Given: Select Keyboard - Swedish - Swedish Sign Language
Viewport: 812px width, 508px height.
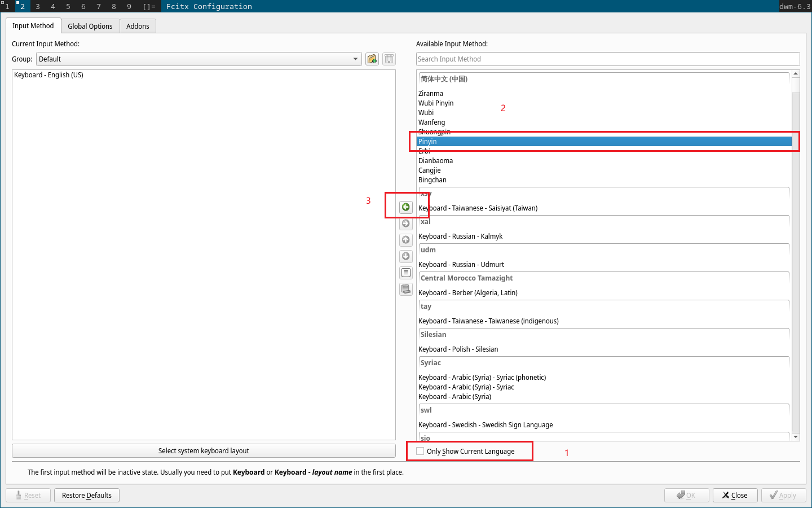Looking at the screenshot, I should coord(604,425).
